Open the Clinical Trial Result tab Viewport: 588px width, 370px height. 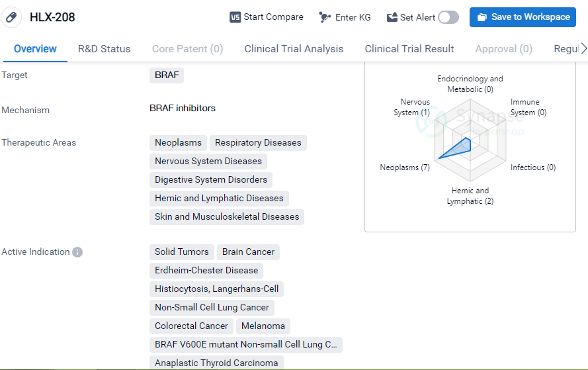[409, 49]
